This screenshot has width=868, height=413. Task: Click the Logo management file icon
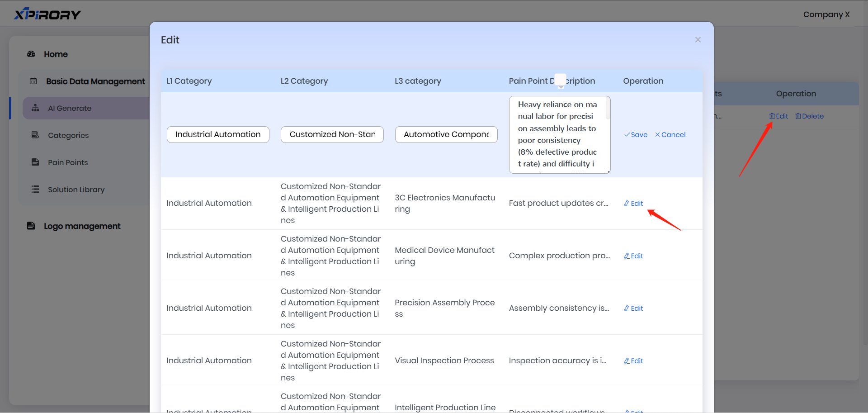(x=31, y=226)
